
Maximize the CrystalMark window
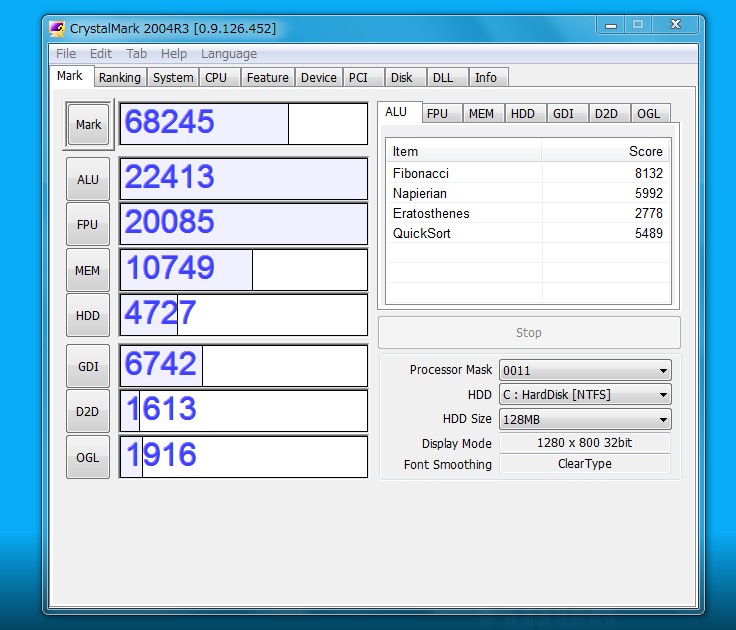tap(638, 24)
